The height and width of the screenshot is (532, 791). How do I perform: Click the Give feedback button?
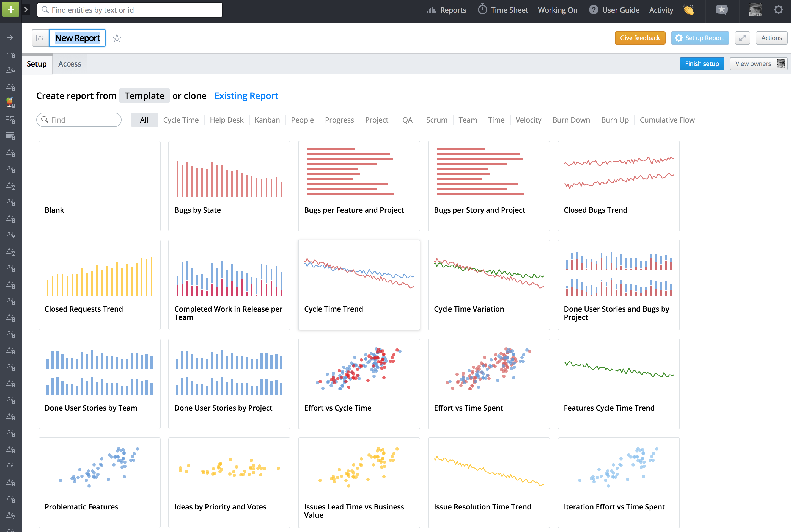(639, 38)
